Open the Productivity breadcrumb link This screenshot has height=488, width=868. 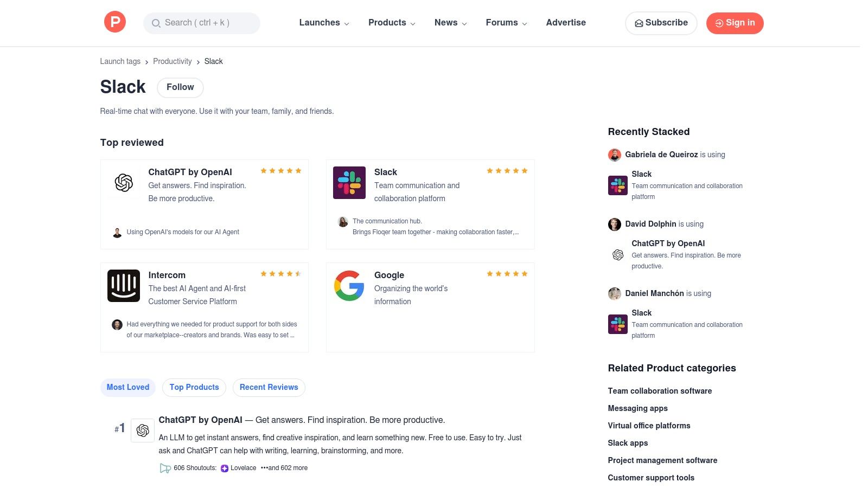[172, 61]
